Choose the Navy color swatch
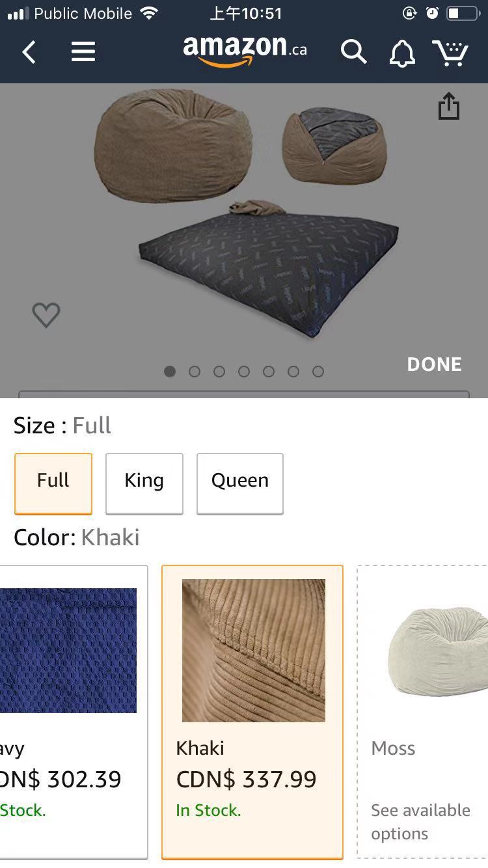Screen dimensions: 488x868 (68, 651)
